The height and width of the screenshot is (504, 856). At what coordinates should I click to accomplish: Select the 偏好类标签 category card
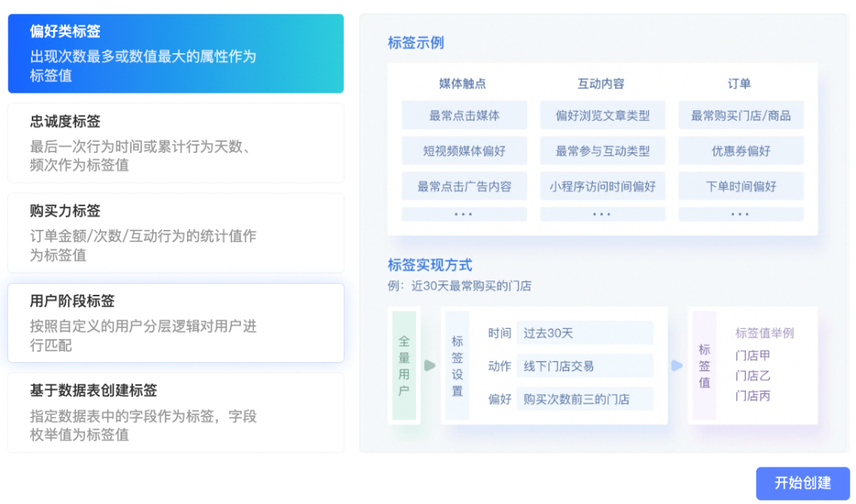click(x=175, y=53)
